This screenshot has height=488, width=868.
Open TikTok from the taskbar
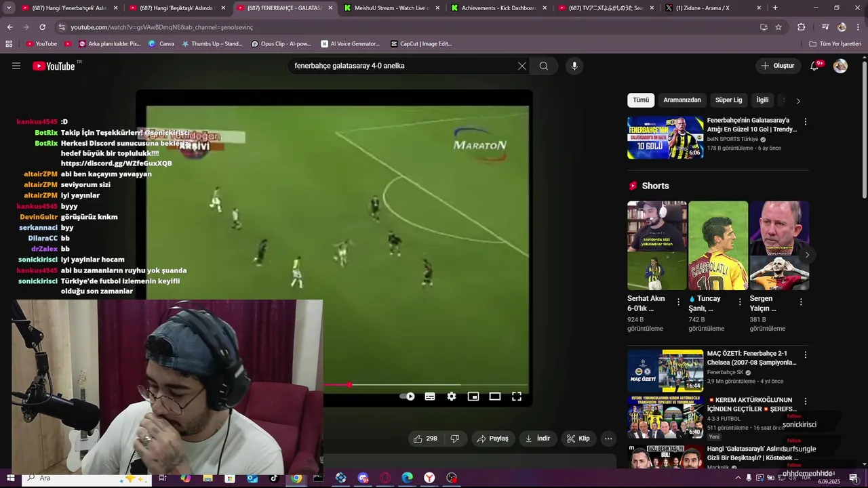[274, 478]
